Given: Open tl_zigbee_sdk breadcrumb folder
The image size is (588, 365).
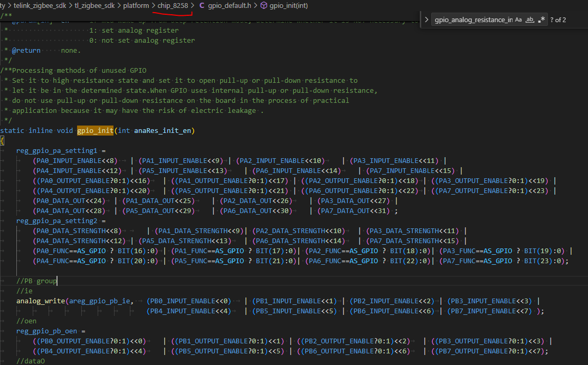Looking at the screenshot, I should coord(94,6).
